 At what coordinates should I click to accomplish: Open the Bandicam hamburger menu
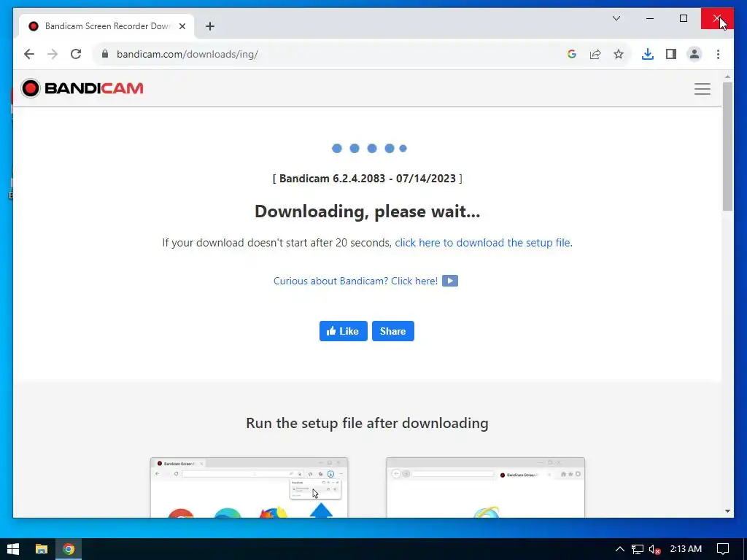coord(703,88)
